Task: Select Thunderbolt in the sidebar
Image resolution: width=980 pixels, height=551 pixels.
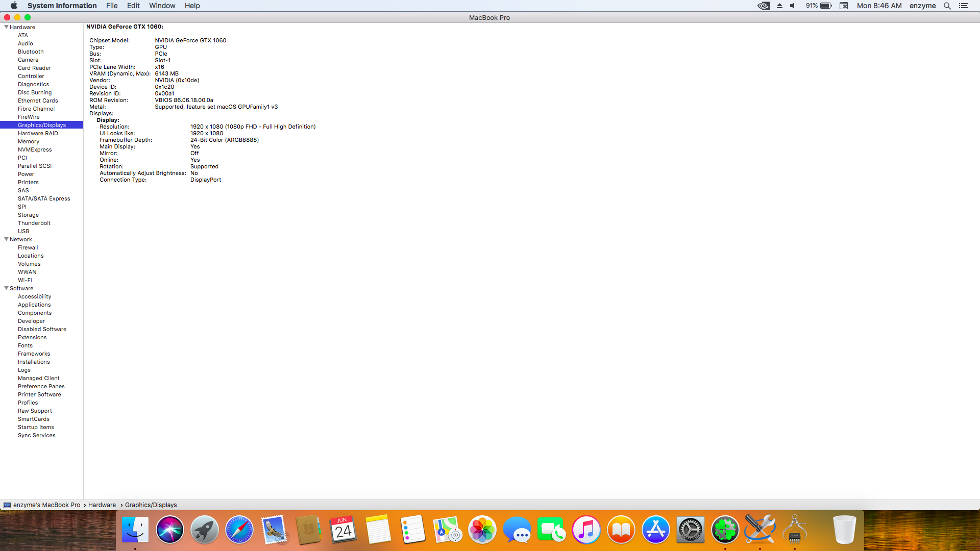Action: pos(34,223)
